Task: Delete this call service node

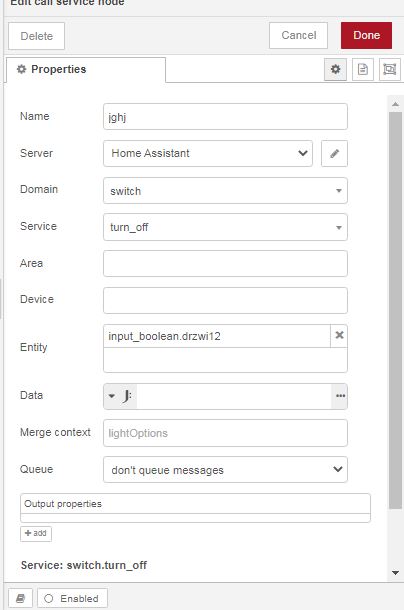Action: (x=36, y=36)
